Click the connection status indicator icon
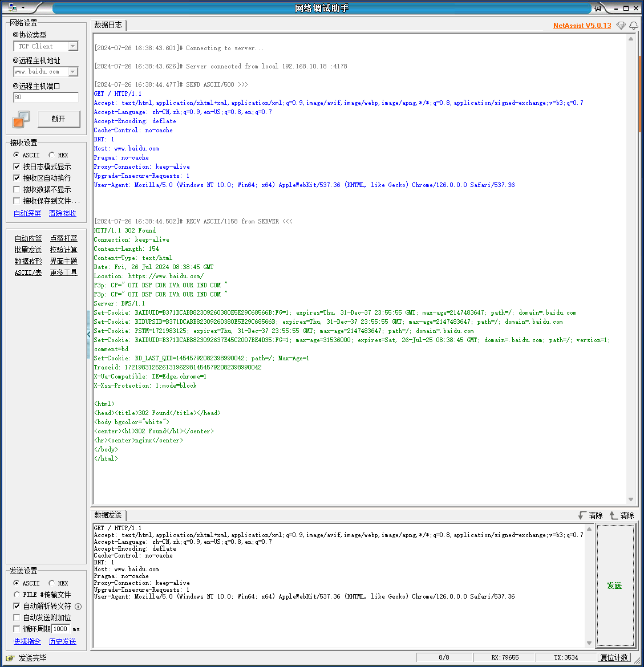The image size is (644, 667). [x=21, y=119]
